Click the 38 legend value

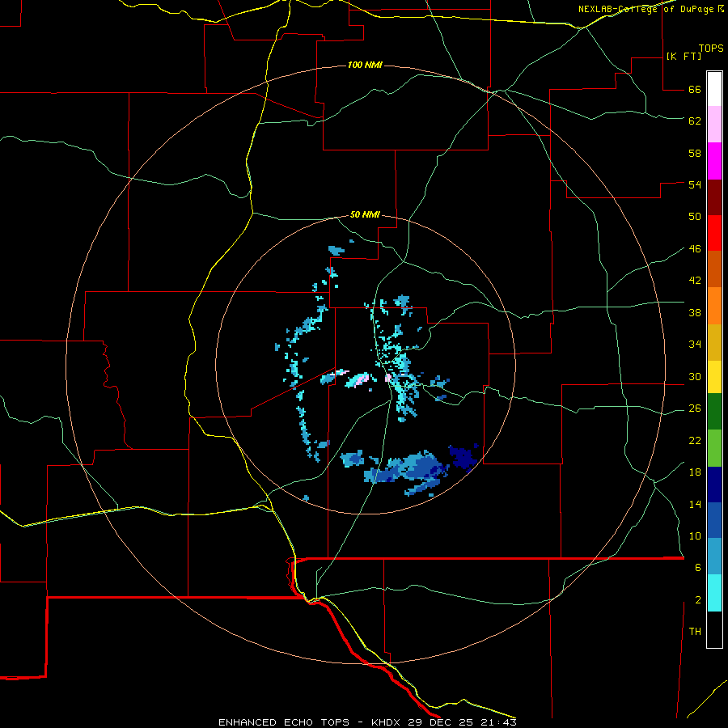click(x=695, y=313)
